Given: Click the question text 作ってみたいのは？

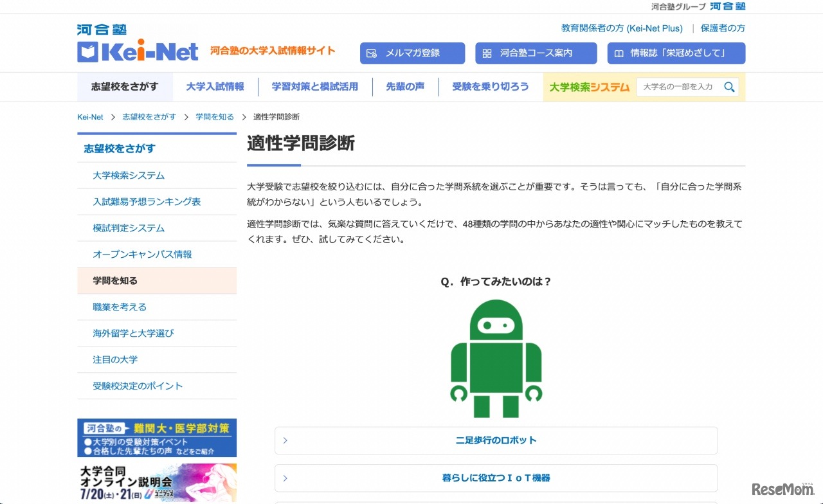Looking at the screenshot, I should pyautogui.click(x=496, y=282).
